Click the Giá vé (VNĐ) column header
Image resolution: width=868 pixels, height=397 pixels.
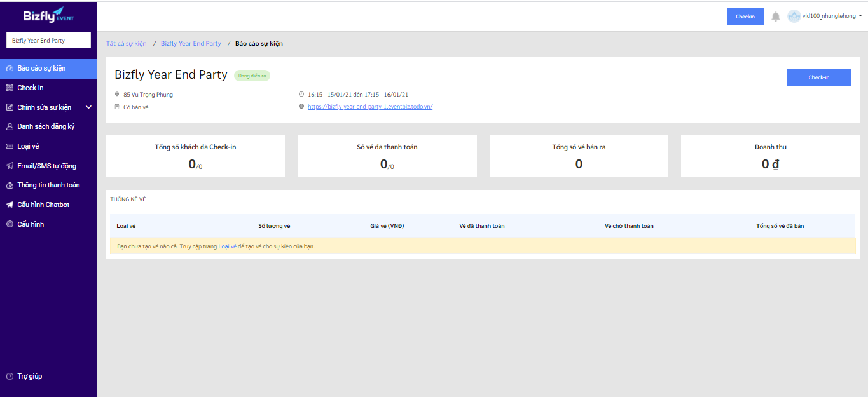coord(387,226)
